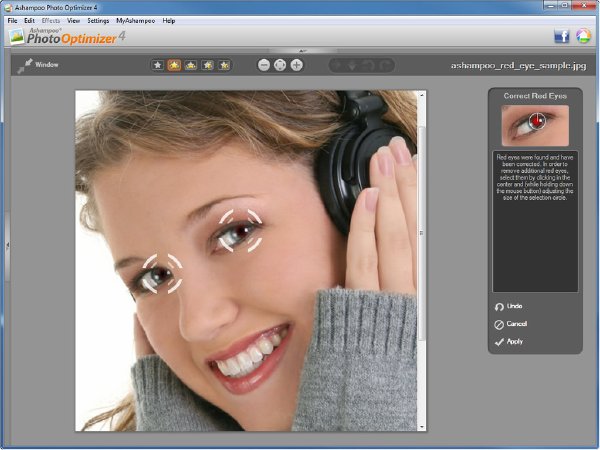Click Apply to confirm red eye correction
The height and width of the screenshot is (450, 600).
tap(509, 341)
